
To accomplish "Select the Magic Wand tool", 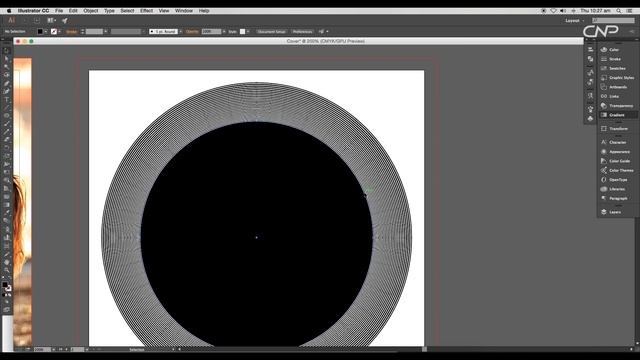I will click(x=6, y=67).
